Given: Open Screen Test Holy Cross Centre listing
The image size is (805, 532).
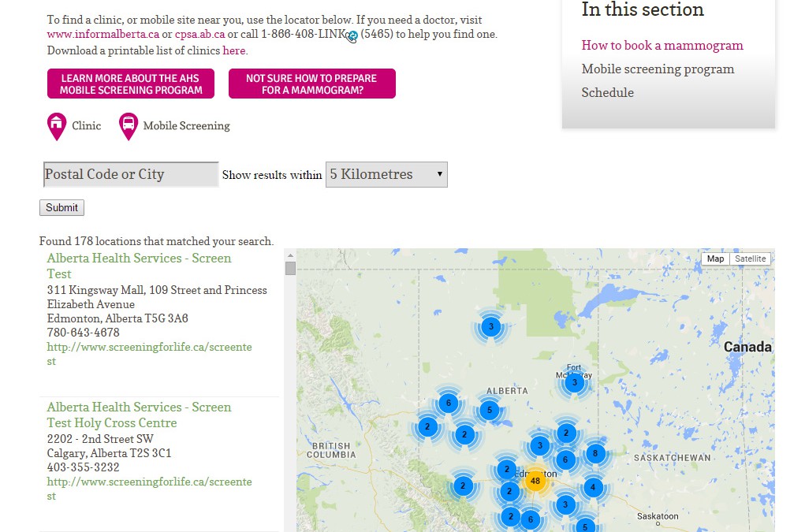Looking at the screenshot, I should point(139,415).
